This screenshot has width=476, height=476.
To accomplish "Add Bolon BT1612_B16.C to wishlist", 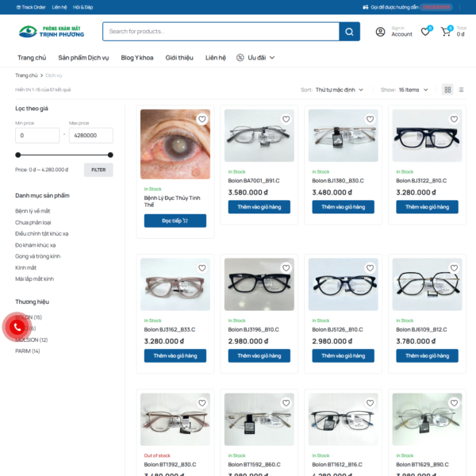I will coord(370,403).
